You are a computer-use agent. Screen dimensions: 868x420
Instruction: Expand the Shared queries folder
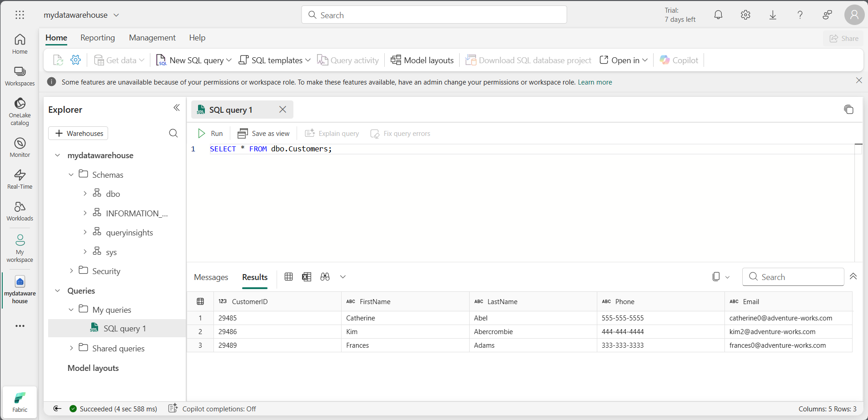tap(71, 348)
